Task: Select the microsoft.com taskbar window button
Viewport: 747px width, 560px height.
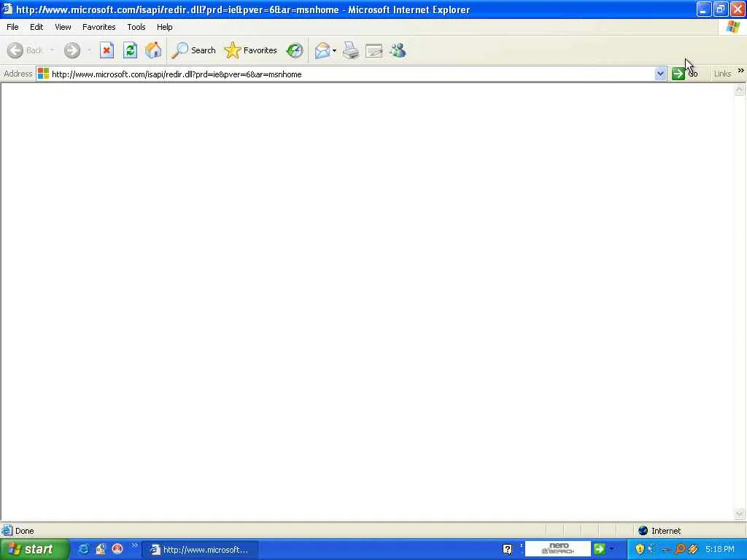Action: click(x=200, y=550)
